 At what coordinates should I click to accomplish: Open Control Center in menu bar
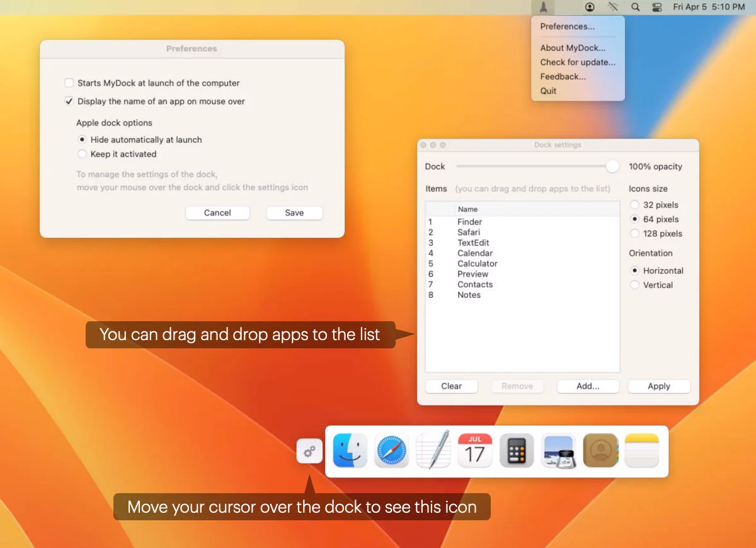656,7
